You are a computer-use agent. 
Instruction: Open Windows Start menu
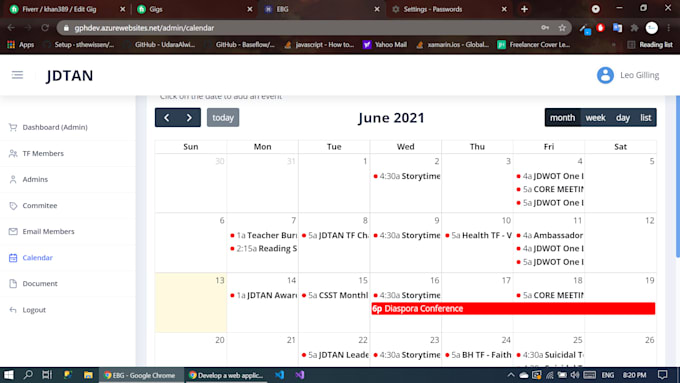pos(9,375)
